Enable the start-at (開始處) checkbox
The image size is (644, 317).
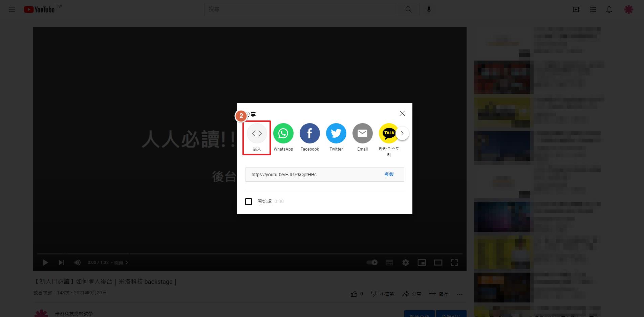point(249,202)
